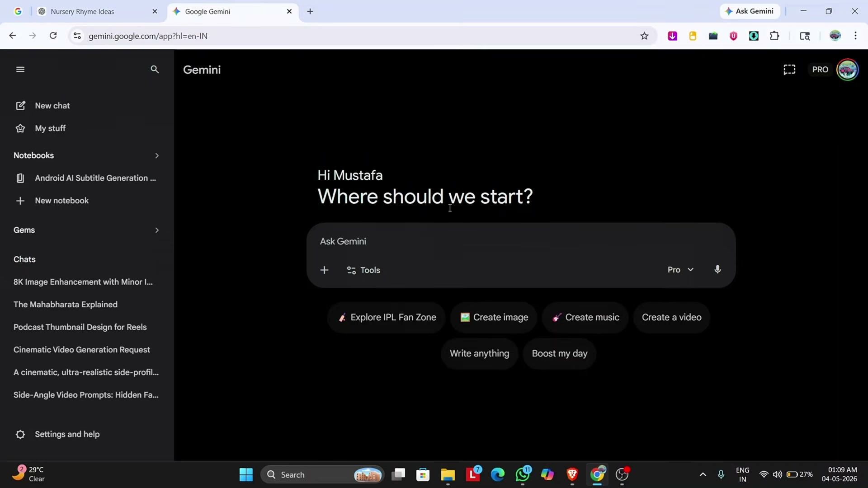
Task: Click the temporary chat dashed-square icon
Action: click(789, 70)
